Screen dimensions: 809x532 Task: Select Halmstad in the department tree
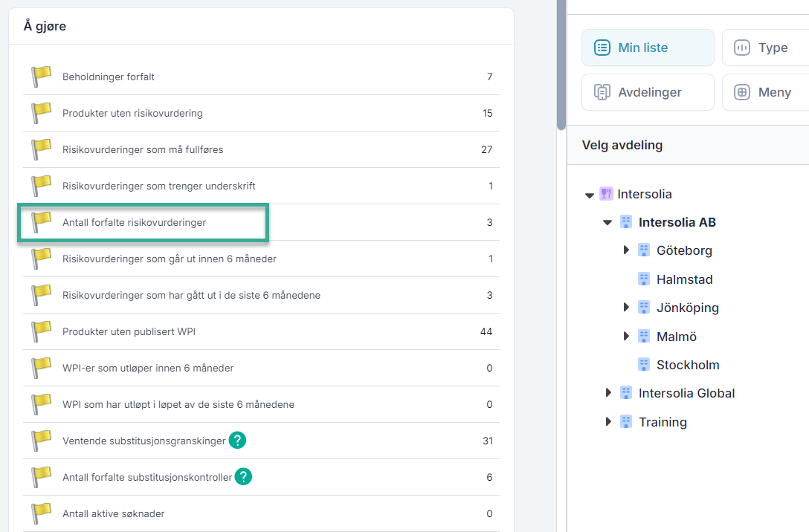click(x=685, y=279)
